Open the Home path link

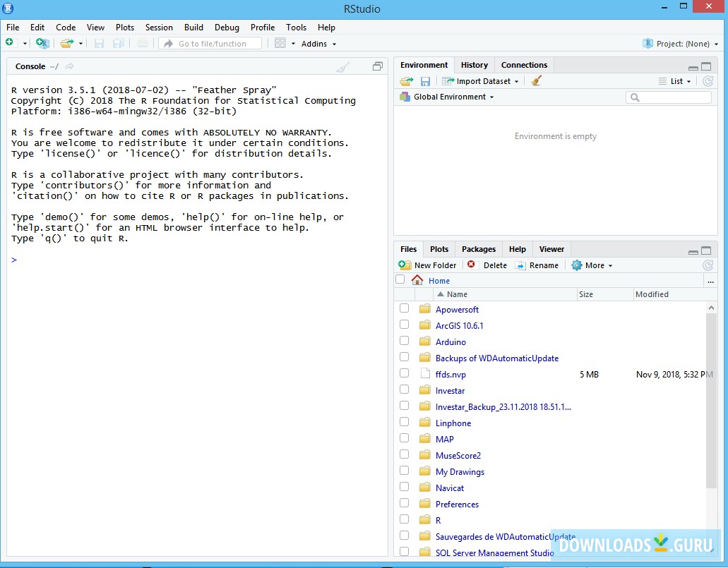tap(438, 281)
